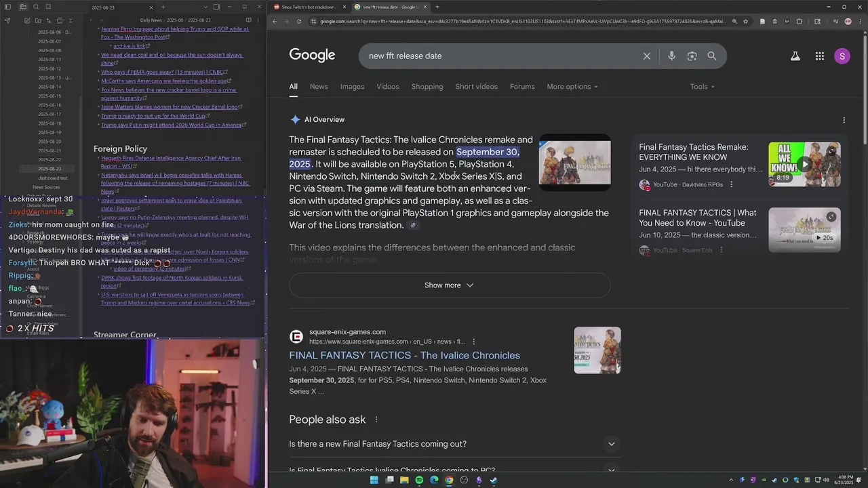The image size is (868, 488).
Task: Switch to the Forums search tab
Action: pyautogui.click(x=522, y=87)
